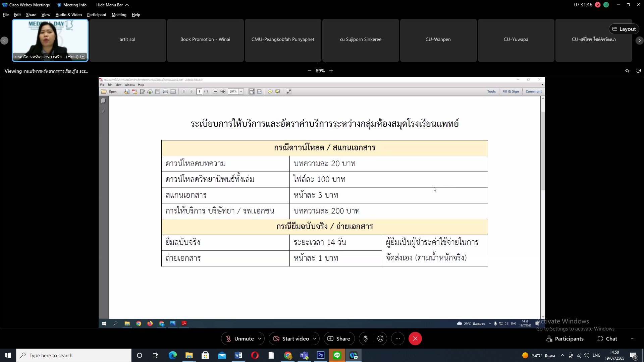Expand audio options arrow beside Unmute
Image resolution: width=644 pixels, height=362 pixels.
point(260,339)
